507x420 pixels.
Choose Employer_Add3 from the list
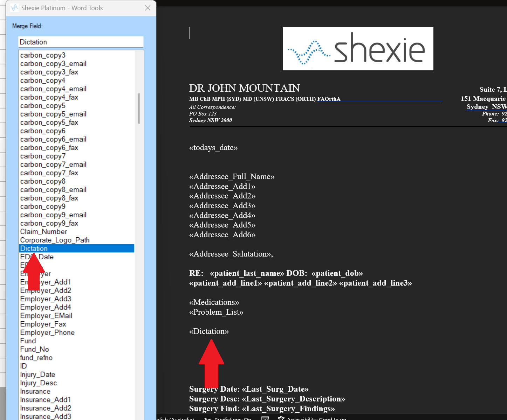(x=76, y=299)
